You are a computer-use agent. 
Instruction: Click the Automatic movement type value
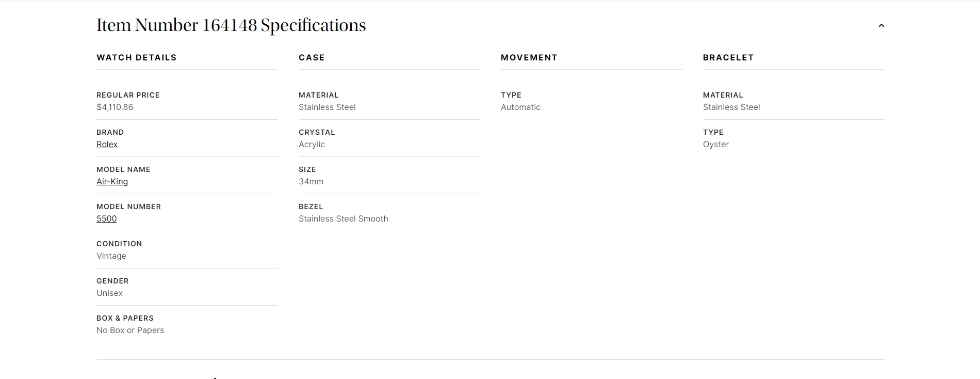point(520,107)
